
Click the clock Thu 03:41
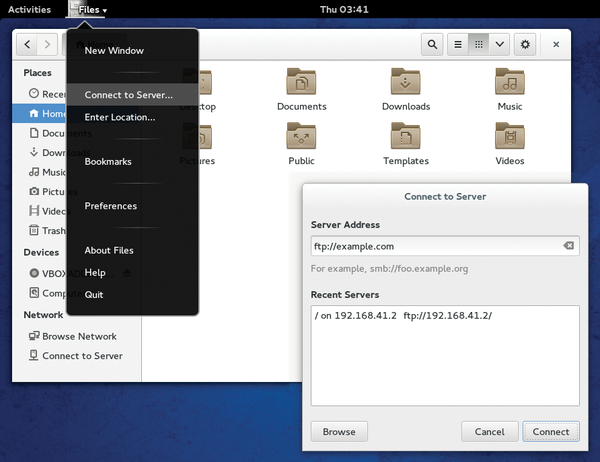[x=344, y=9]
